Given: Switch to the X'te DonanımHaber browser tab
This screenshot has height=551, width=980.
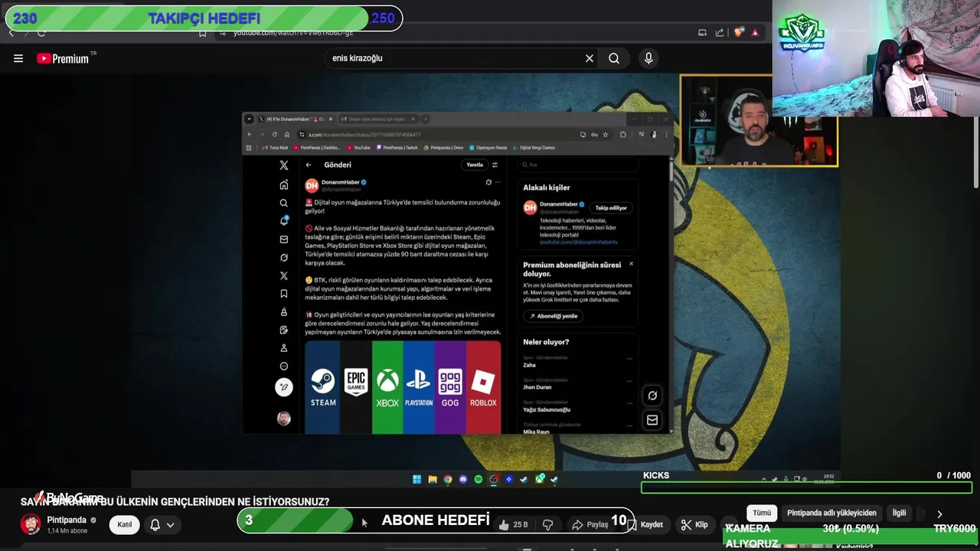Looking at the screenshot, I should pos(295,119).
